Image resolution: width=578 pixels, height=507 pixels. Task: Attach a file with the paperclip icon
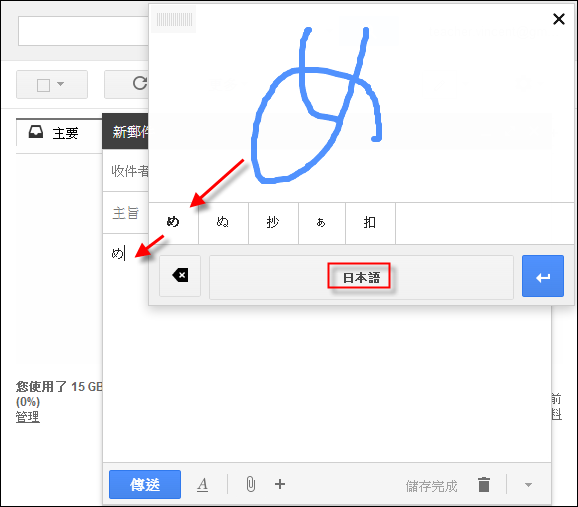(251, 484)
